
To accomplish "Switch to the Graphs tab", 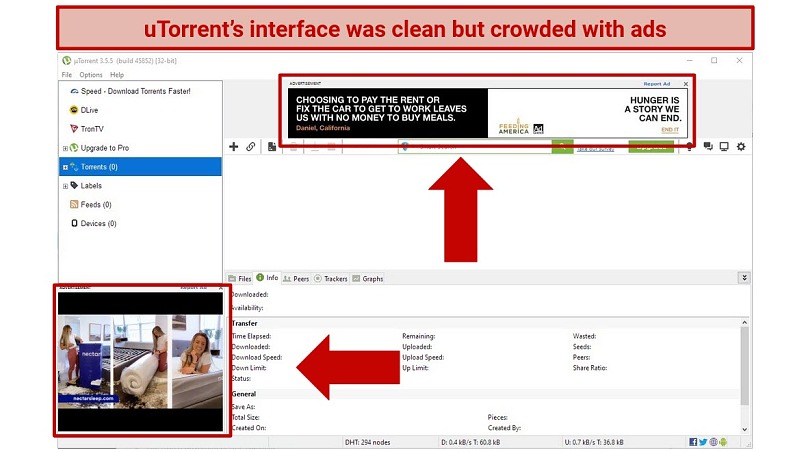I will pyautogui.click(x=368, y=278).
